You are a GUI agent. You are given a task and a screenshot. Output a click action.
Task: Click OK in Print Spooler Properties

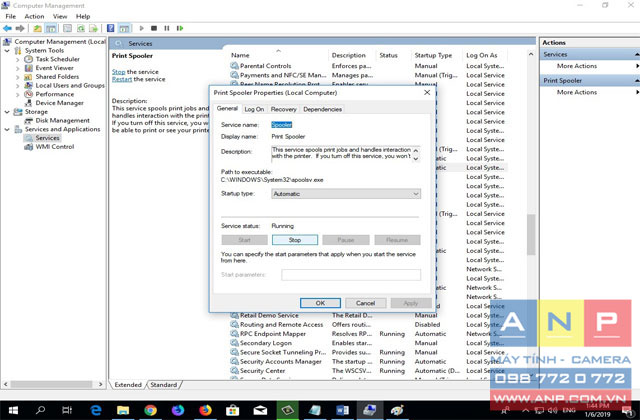point(320,303)
